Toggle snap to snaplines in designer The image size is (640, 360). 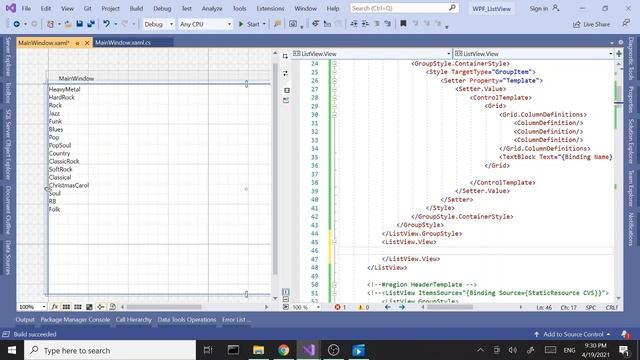pos(100,307)
